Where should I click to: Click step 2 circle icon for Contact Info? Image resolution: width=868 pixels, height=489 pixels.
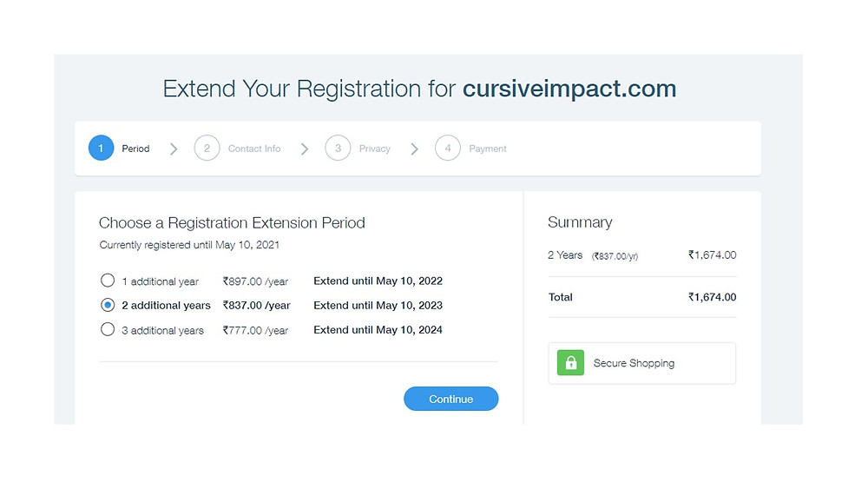pos(207,149)
